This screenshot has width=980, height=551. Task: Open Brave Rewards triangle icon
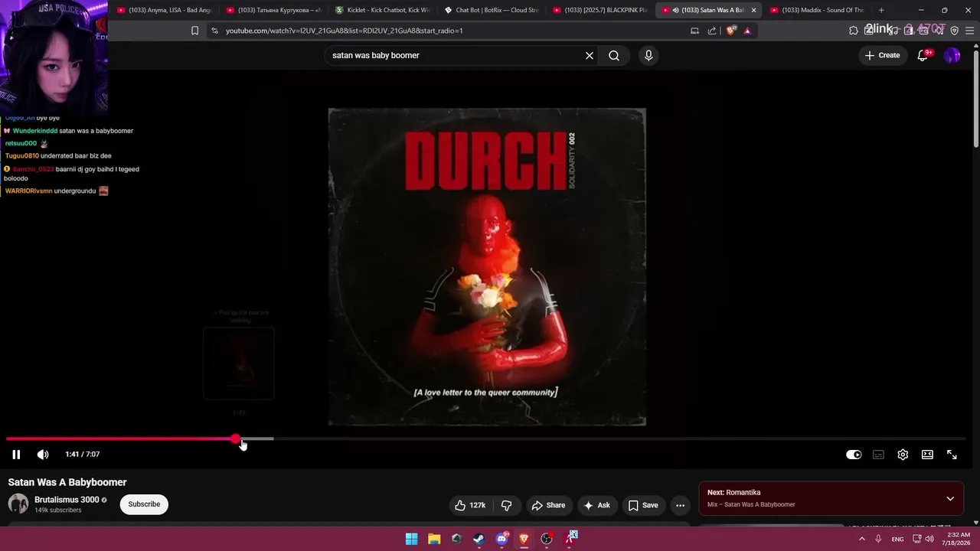coord(747,31)
